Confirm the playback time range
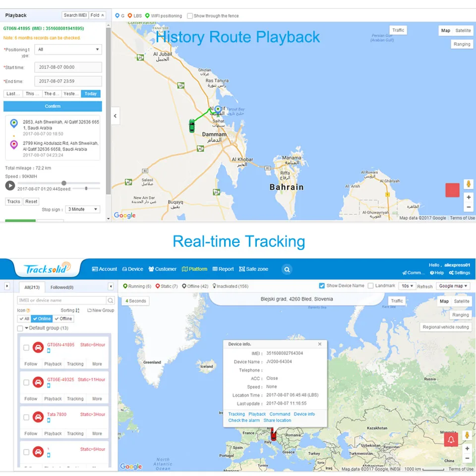This screenshot has width=476, height=476. tap(53, 106)
